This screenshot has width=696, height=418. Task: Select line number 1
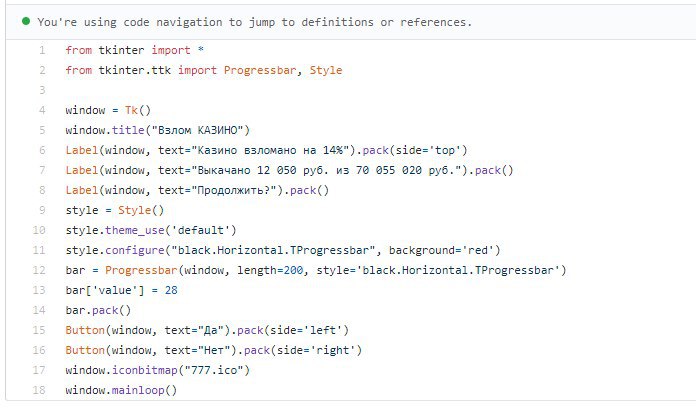tap(42, 50)
